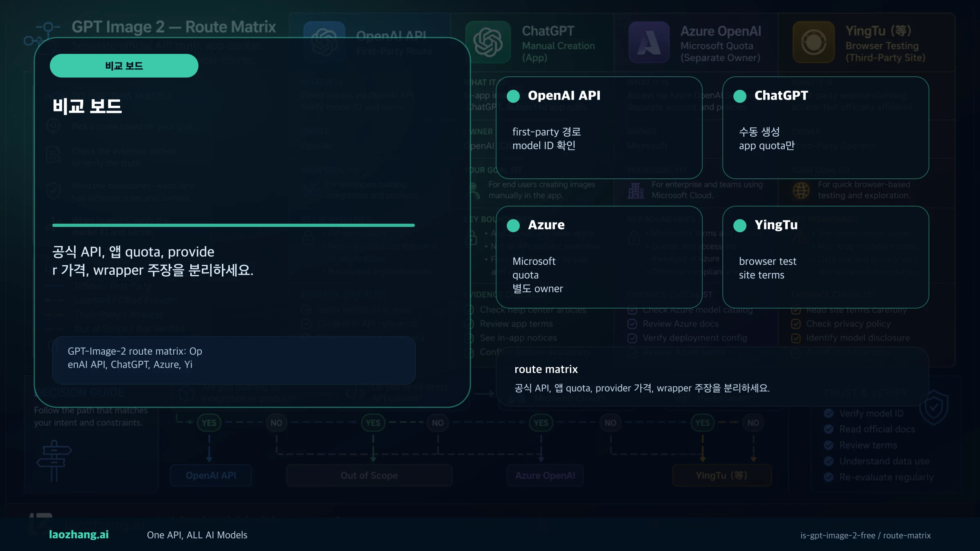Click the route matrix summary card heading
This screenshot has height=551, width=980.
pos(546,369)
